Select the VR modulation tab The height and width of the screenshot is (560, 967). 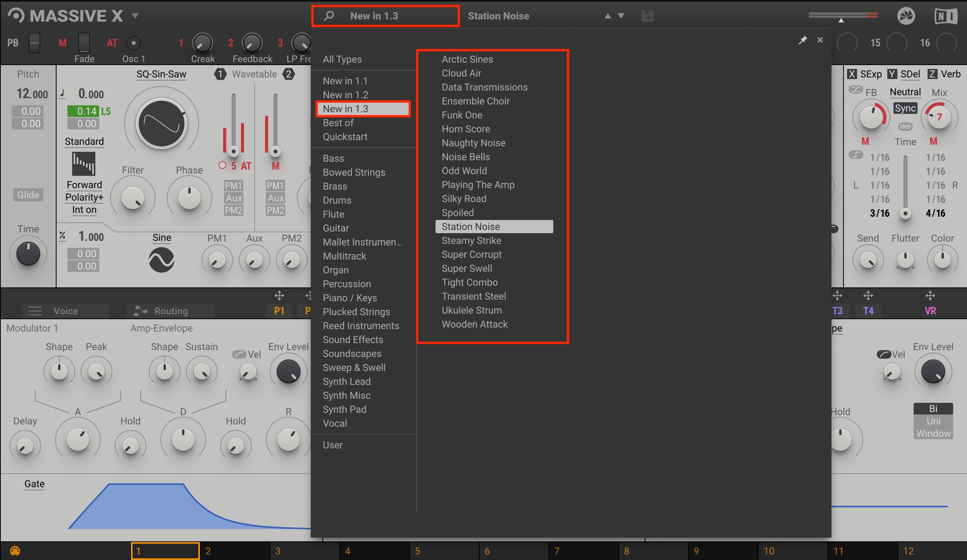930,311
